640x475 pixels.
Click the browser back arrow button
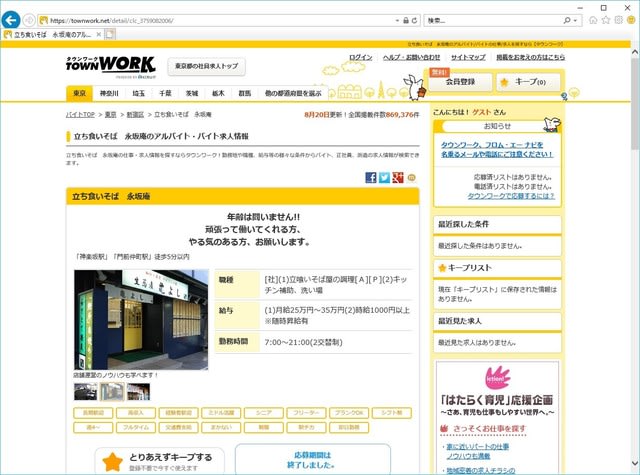[12, 20]
